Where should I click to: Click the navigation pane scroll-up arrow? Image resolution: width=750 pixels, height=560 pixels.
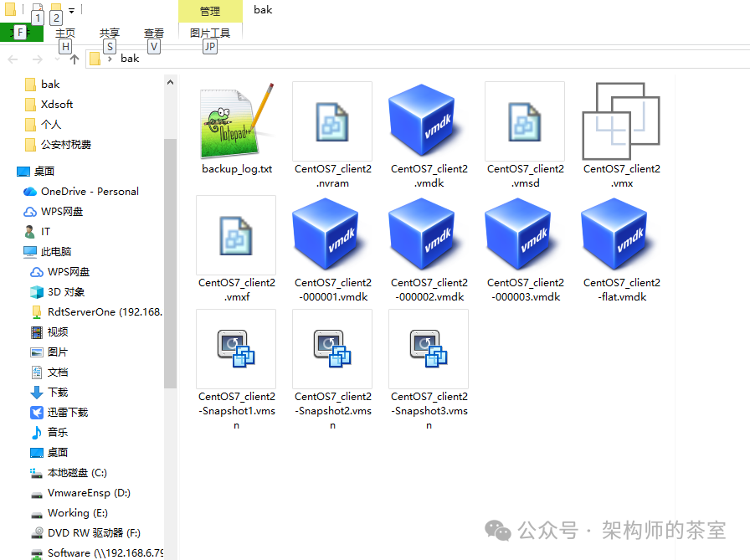170,82
